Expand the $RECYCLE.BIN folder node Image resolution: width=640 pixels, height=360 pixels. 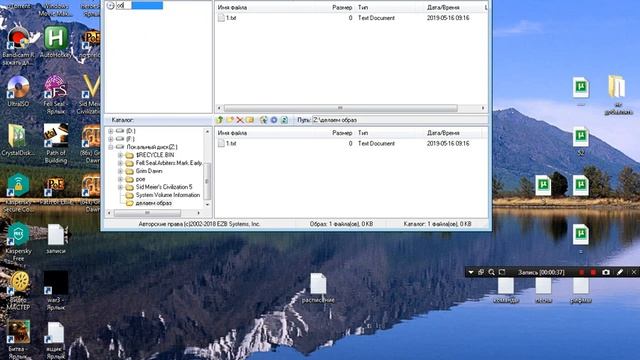pyautogui.click(x=120, y=155)
